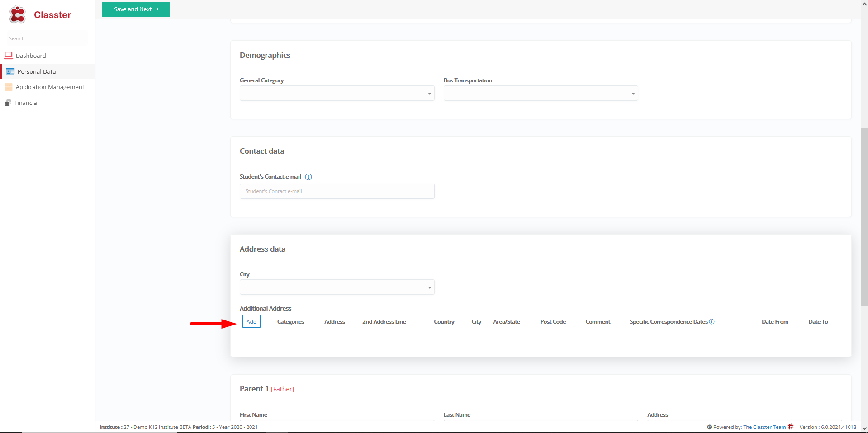
Task: Click the Classter Team footer logo icon
Action: [791, 427]
